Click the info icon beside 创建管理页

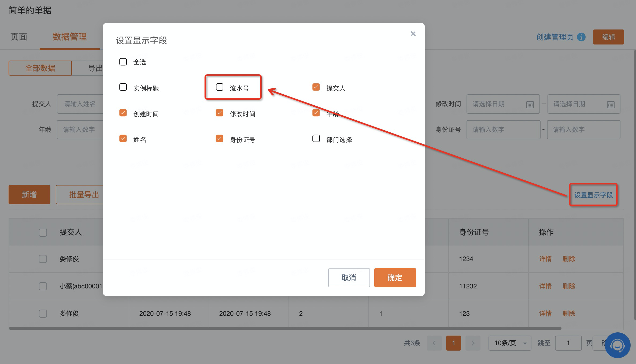click(581, 37)
